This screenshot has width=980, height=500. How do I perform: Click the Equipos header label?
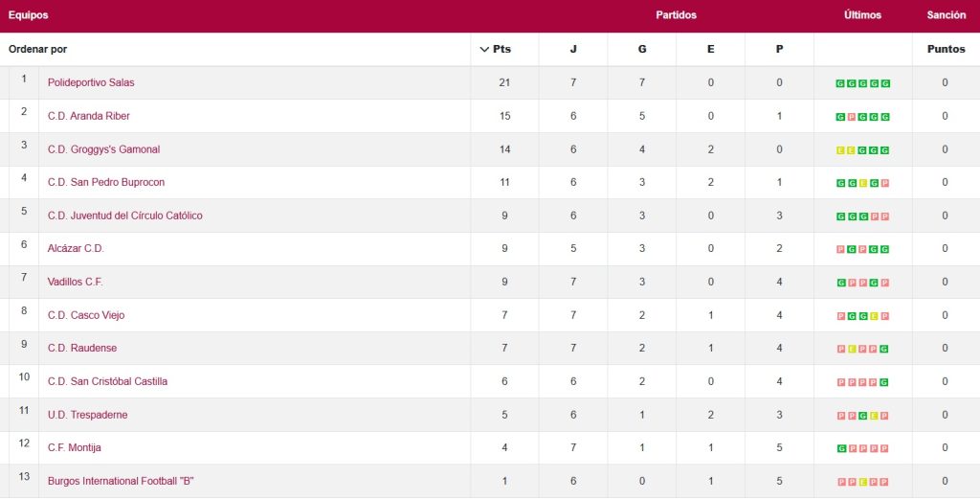pyautogui.click(x=28, y=15)
